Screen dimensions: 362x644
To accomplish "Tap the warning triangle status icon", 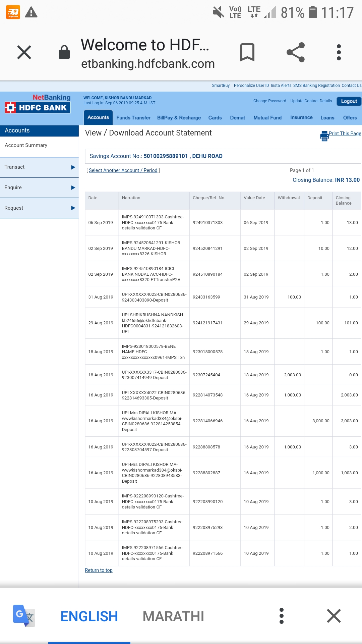I will (31, 12).
